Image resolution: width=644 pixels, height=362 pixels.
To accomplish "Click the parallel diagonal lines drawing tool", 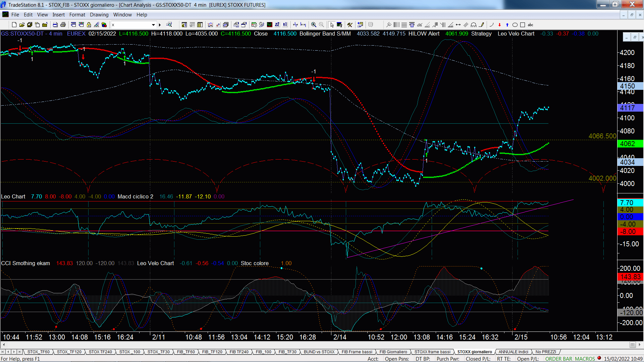I will click(x=466, y=25).
